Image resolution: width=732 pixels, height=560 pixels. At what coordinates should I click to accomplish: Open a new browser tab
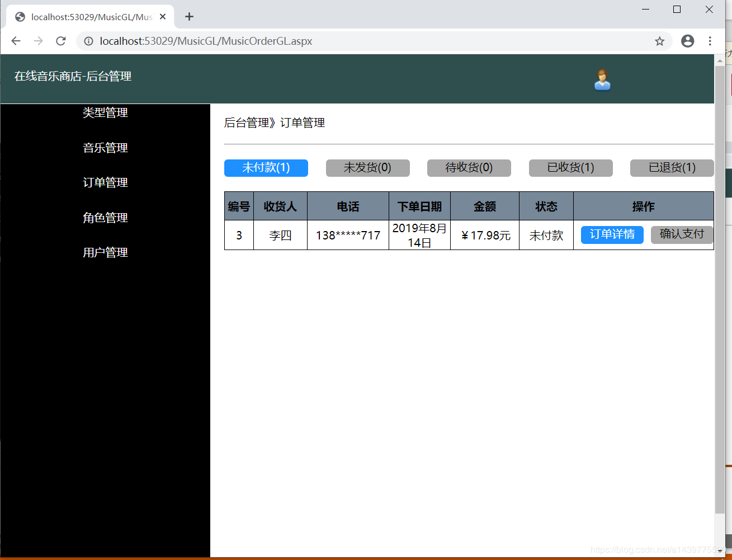coord(189,17)
